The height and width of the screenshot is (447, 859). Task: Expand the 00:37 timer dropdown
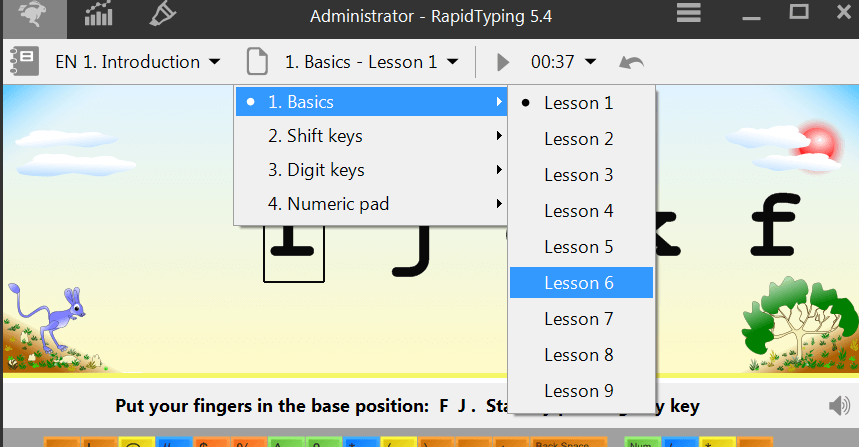click(x=563, y=62)
